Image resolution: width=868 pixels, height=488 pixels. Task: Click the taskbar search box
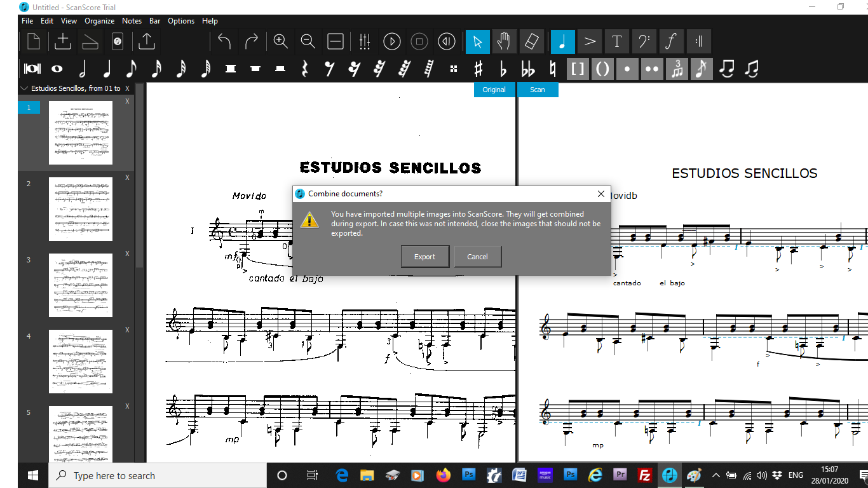158,475
